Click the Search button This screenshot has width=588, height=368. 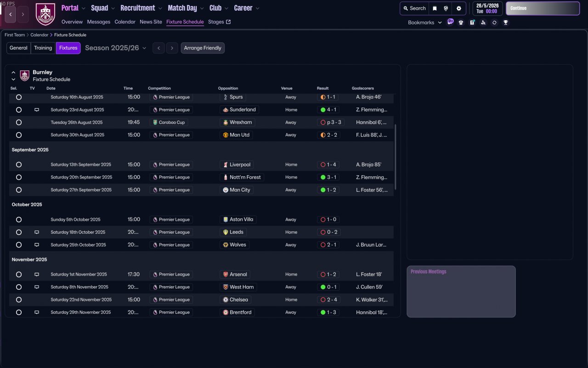point(414,8)
